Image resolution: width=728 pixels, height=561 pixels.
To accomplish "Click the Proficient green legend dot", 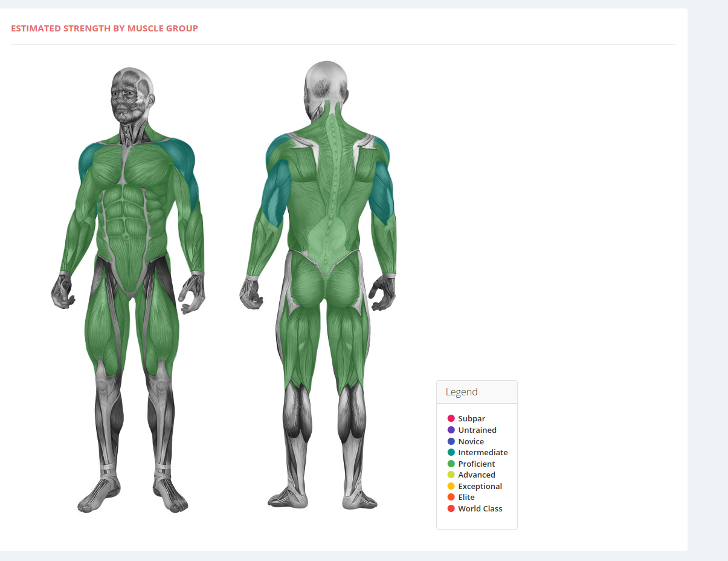I will (451, 464).
